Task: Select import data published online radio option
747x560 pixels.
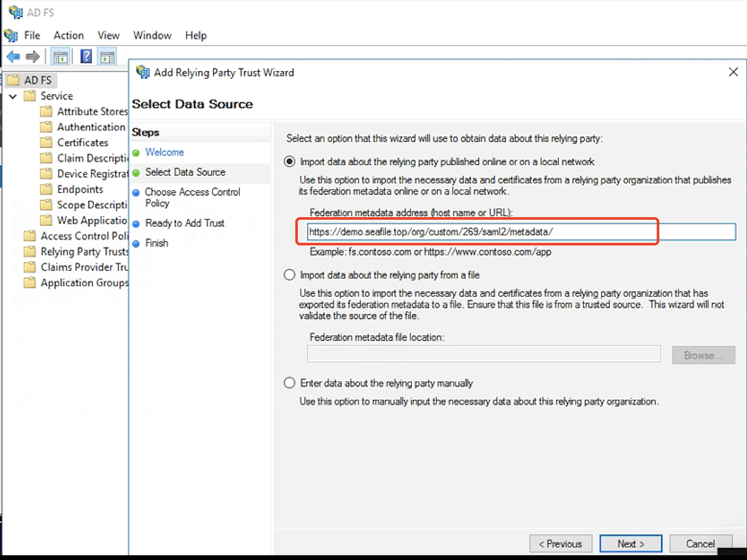Action: pos(289,162)
